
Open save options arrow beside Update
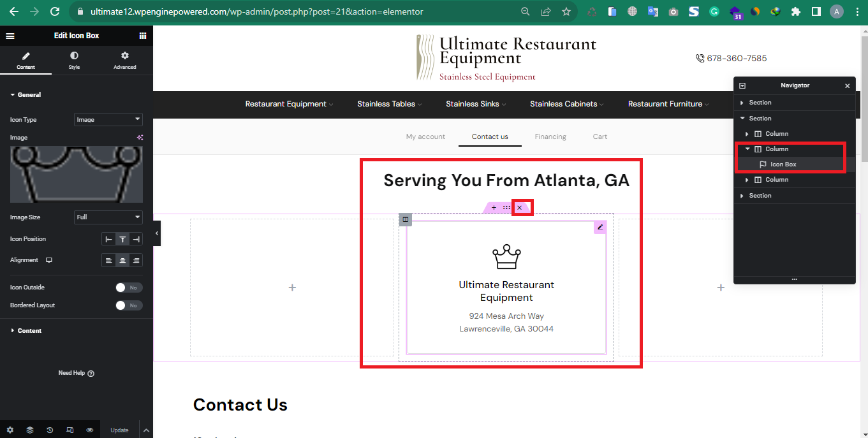tap(145, 430)
